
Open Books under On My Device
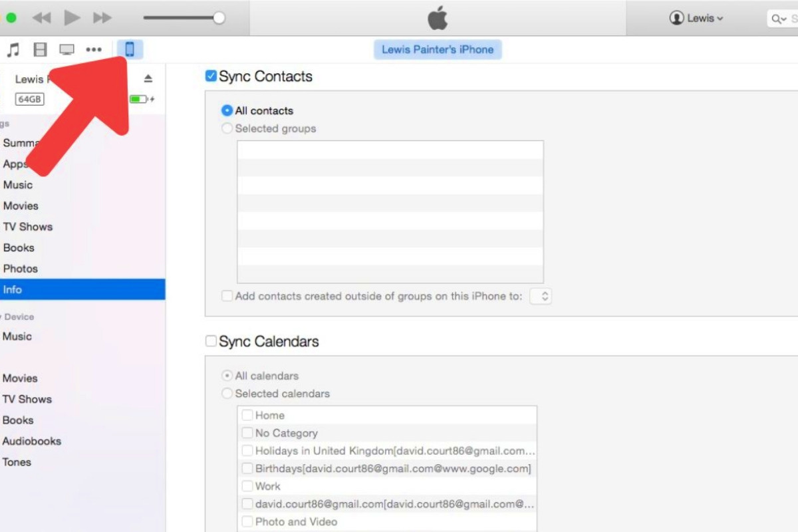pos(18,420)
